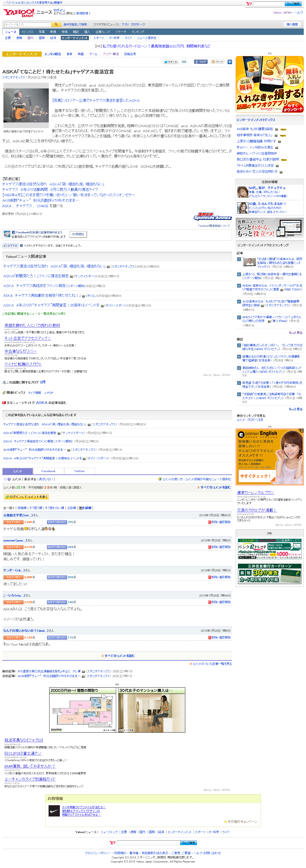This screenshot has width=306, height=868.
Task: Switch to the Facebook comments tab
Action: [48, 471]
